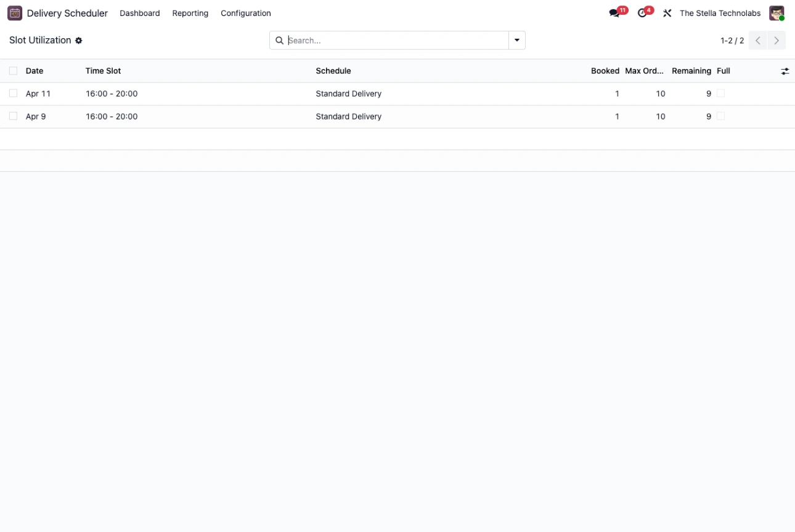Open the messages conversation icon

pos(614,13)
